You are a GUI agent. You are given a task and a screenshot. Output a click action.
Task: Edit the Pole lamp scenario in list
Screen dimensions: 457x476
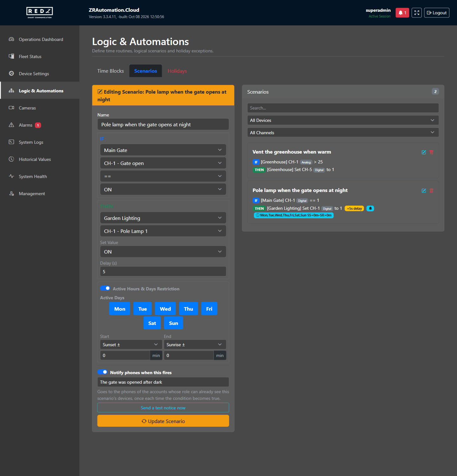(424, 191)
